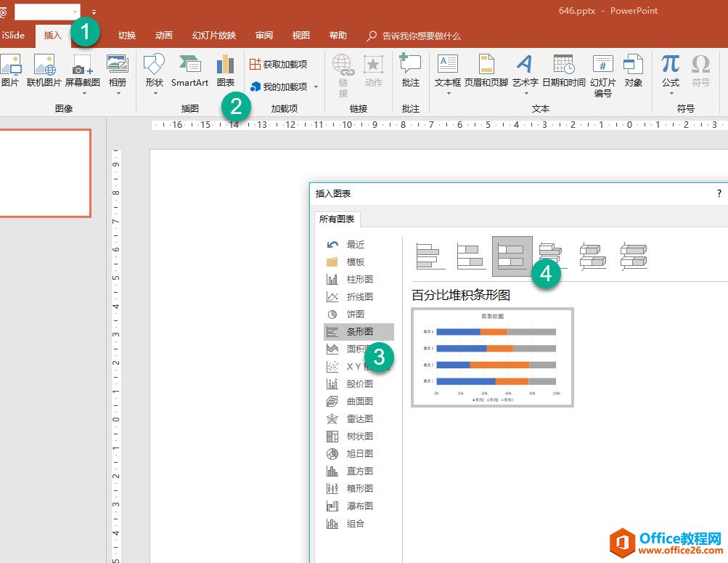Expand the Shapes dropdown arrow

coord(155,94)
